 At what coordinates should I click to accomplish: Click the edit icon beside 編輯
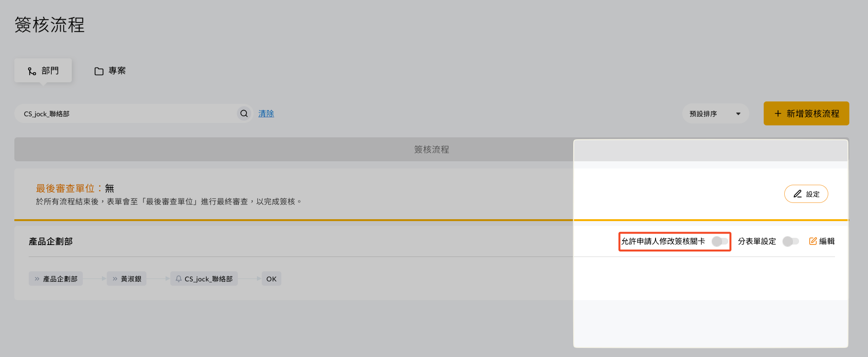[x=813, y=241]
